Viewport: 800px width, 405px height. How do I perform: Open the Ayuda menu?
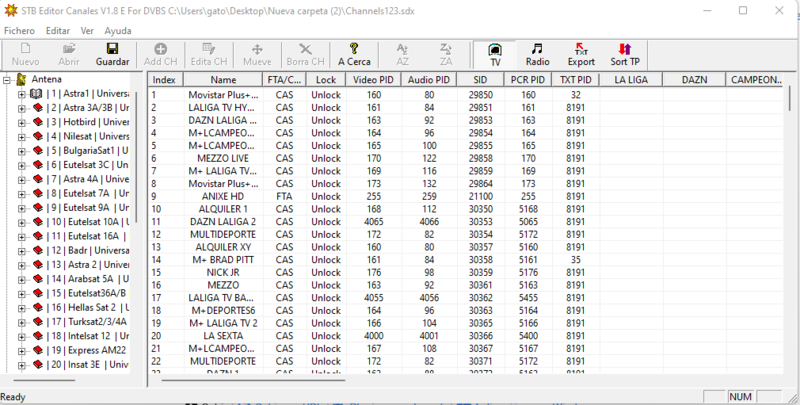coord(118,31)
